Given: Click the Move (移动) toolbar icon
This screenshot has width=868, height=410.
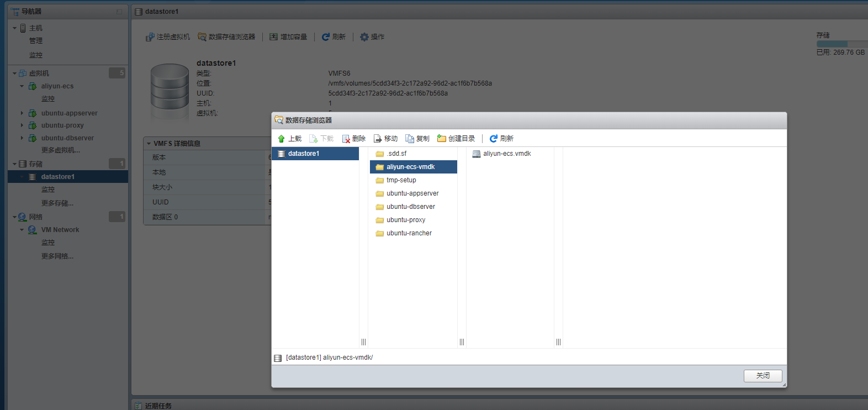Looking at the screenshot, I should (x=378, y=139).
